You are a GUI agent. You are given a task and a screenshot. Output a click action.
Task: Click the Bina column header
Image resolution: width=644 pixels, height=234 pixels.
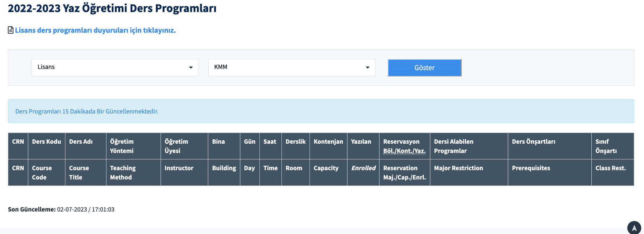point(218,142)
